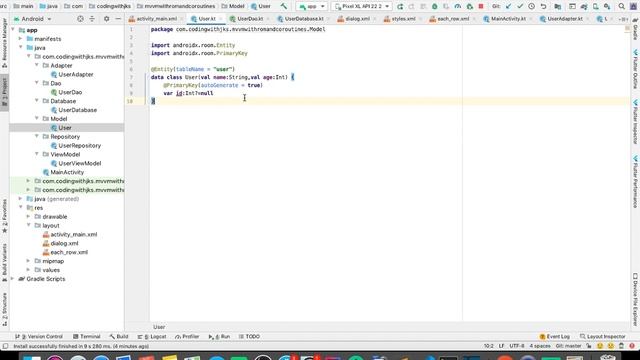Switch to the styles.xml tab
Image resolution: width=640 pixels, height=360 pixels.
(403, 19)
